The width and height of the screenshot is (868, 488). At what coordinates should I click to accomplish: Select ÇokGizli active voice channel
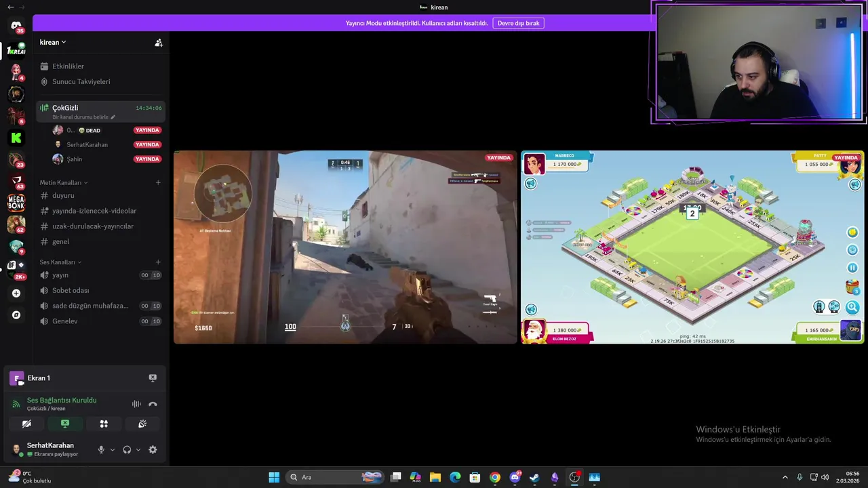click(100, 111)
